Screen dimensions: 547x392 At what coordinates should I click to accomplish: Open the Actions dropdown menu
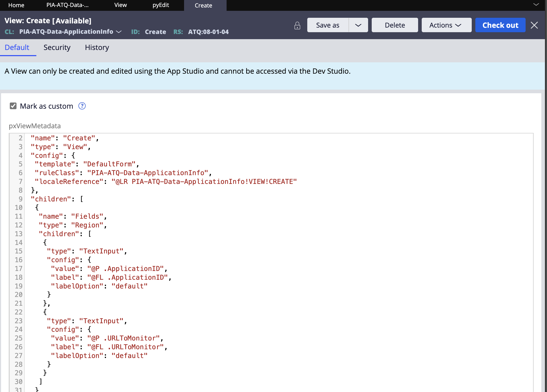click(x=446, y=25)
